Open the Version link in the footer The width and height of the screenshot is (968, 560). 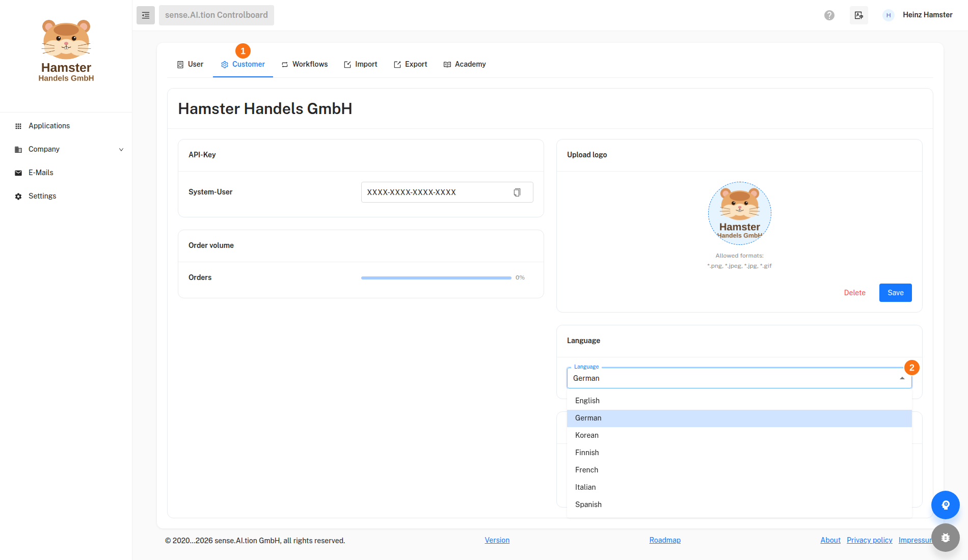click(497, 540)
